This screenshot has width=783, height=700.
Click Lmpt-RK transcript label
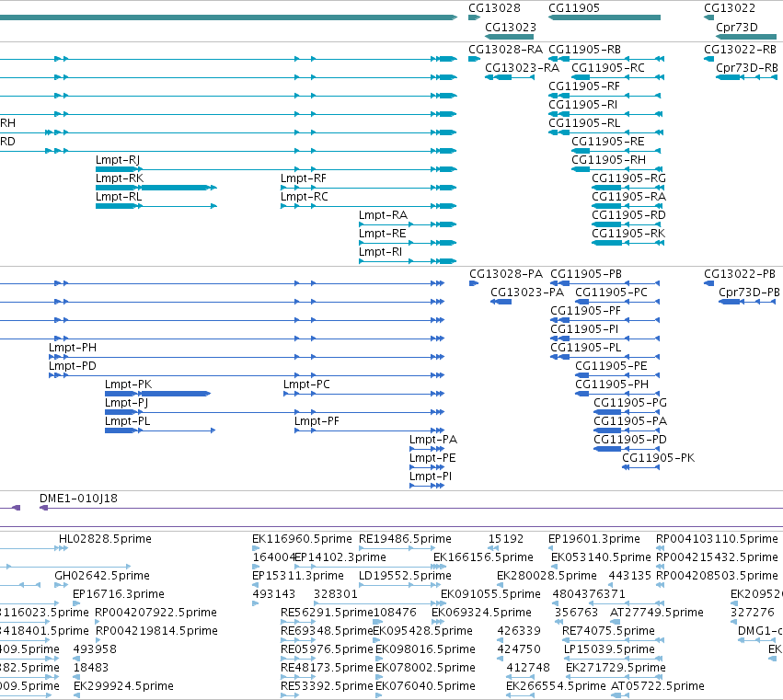(120, 178)
